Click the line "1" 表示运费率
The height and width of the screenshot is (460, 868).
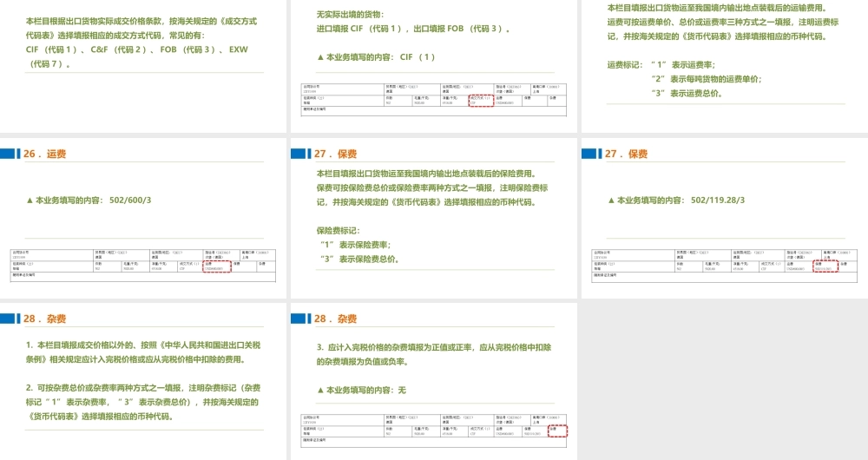(x=683, y=65)
